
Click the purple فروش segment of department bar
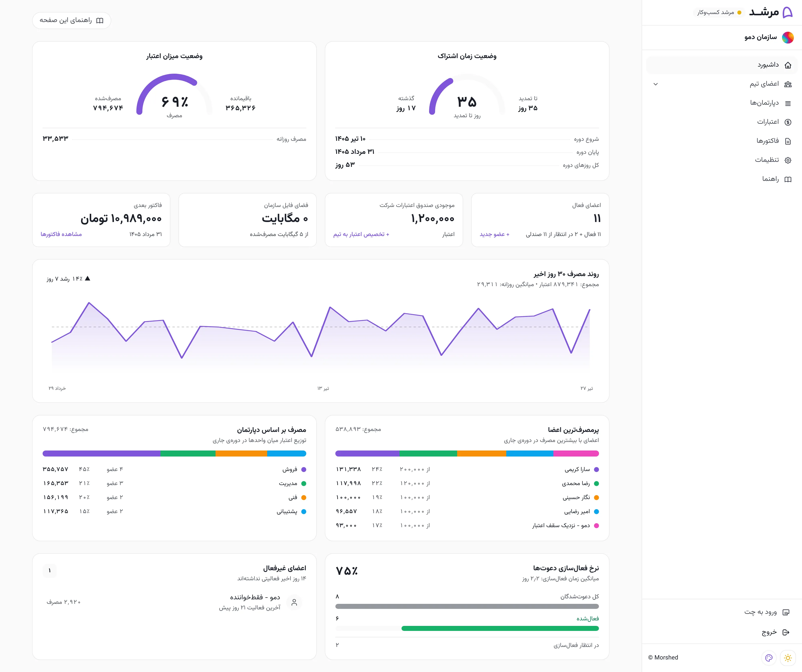[x=102, y=454]
